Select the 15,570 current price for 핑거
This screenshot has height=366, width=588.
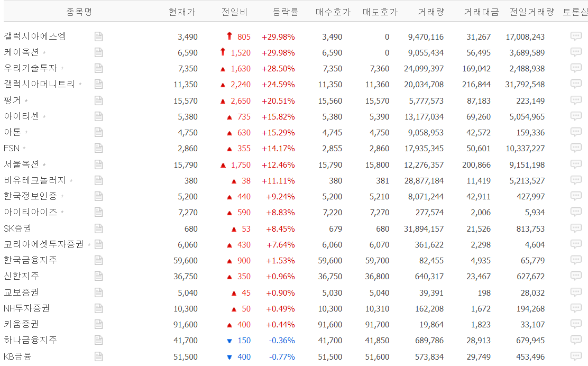(186, 101)
